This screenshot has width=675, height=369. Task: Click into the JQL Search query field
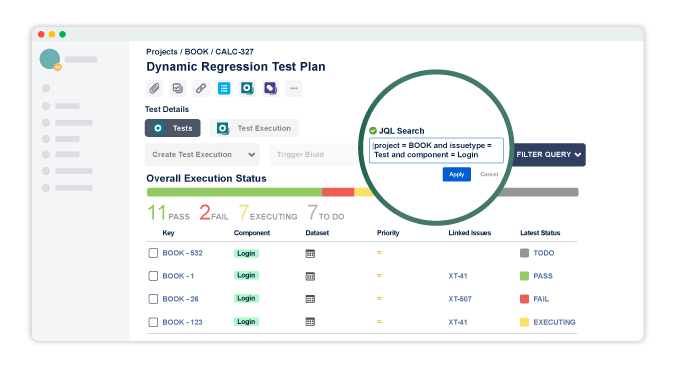click(x=436, y=150)
